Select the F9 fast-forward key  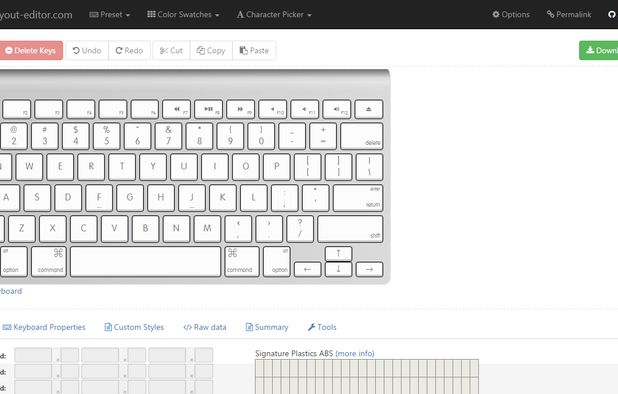240,109
